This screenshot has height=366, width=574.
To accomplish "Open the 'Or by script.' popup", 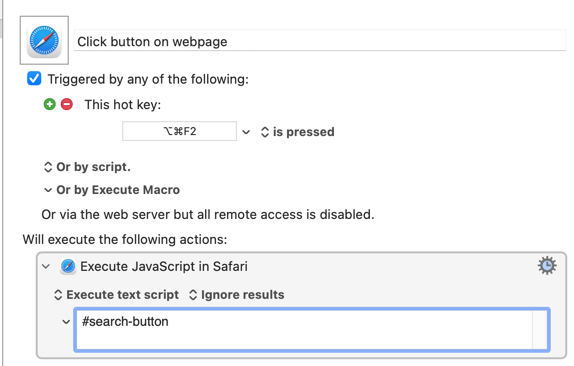I will pyautogui.click(x=87, y=167).
